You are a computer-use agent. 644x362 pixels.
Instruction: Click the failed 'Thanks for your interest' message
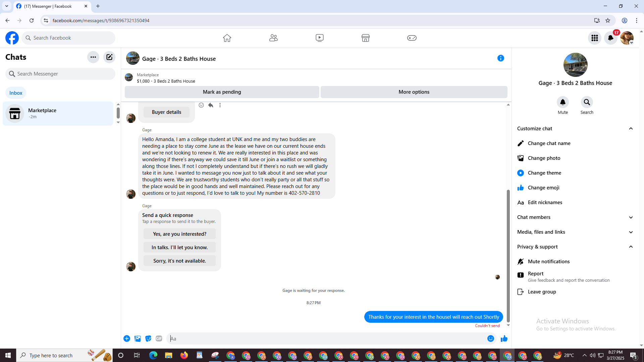pos(434,317)
